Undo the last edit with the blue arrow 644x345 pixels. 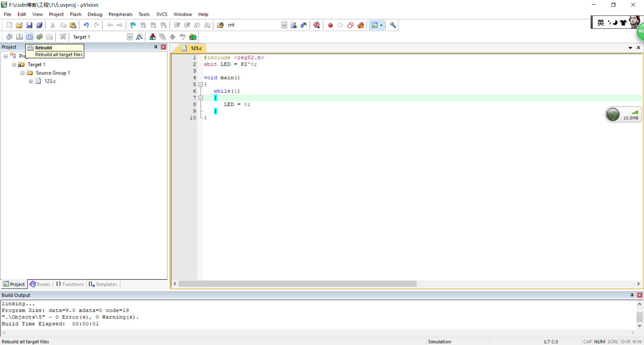click(86, 25)
